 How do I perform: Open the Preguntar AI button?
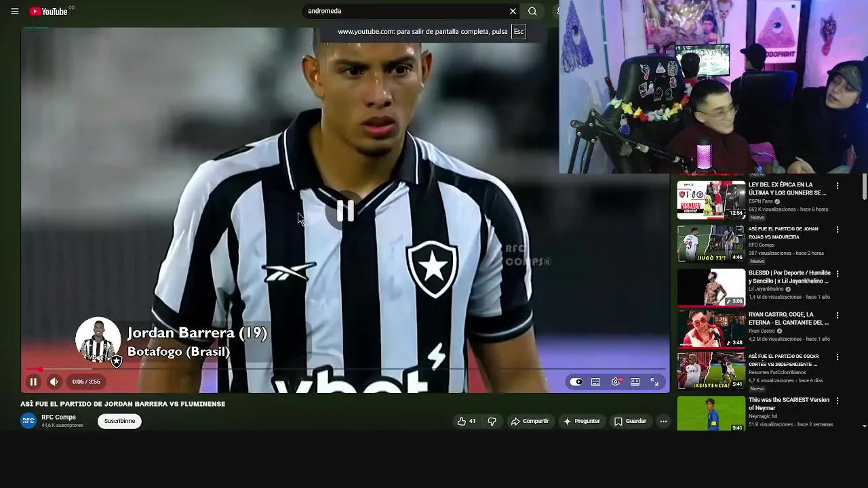click(x=581, y=421)
